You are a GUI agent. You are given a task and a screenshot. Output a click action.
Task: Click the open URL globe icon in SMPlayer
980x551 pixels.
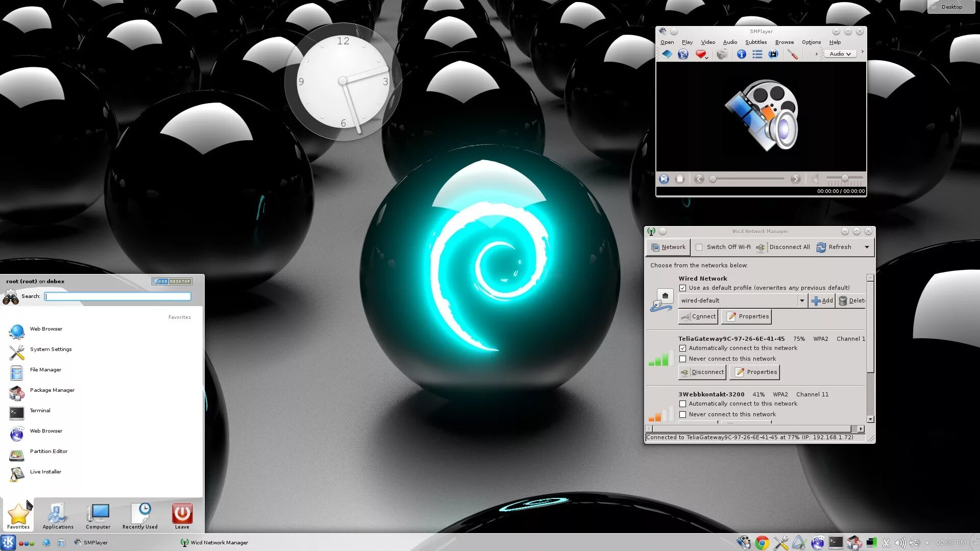click(x=683, y=54)
